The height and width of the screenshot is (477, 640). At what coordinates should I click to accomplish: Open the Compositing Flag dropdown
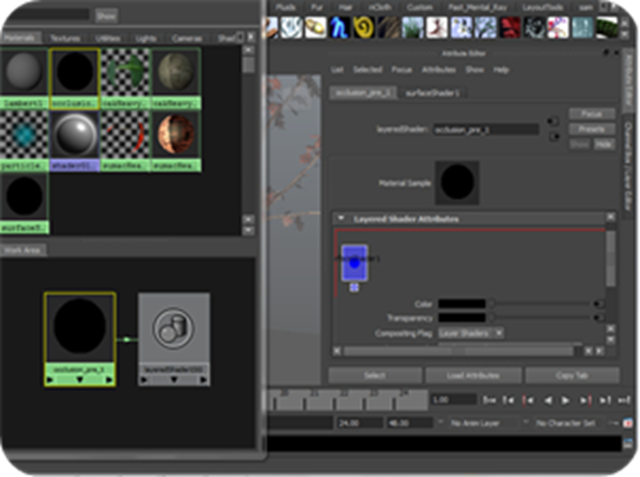point(470,333)
